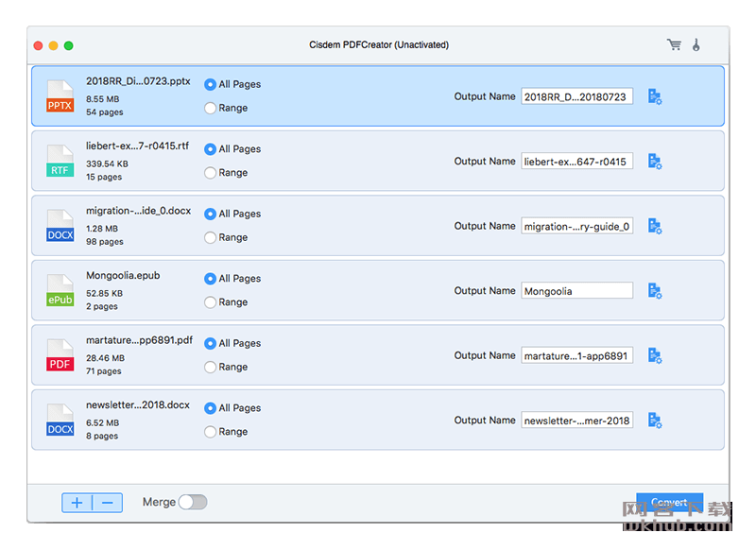
Task: Click the PPTX file icon
Action: click(60, 96)
